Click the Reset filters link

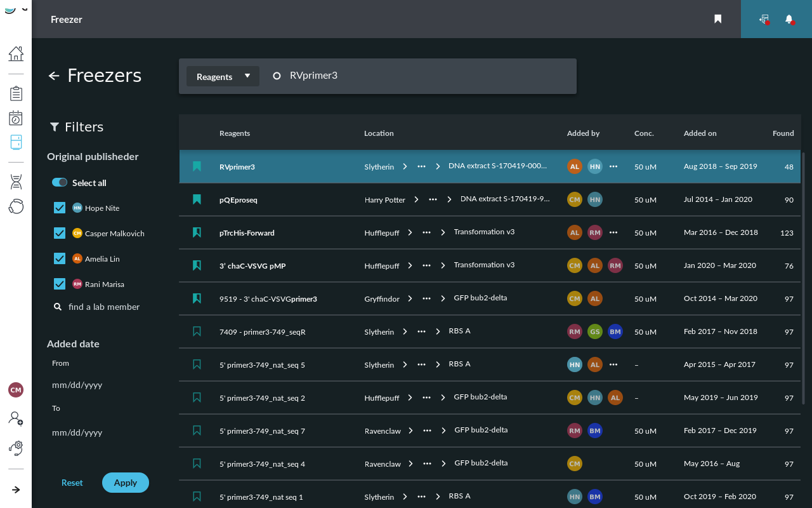pos(72,483)
